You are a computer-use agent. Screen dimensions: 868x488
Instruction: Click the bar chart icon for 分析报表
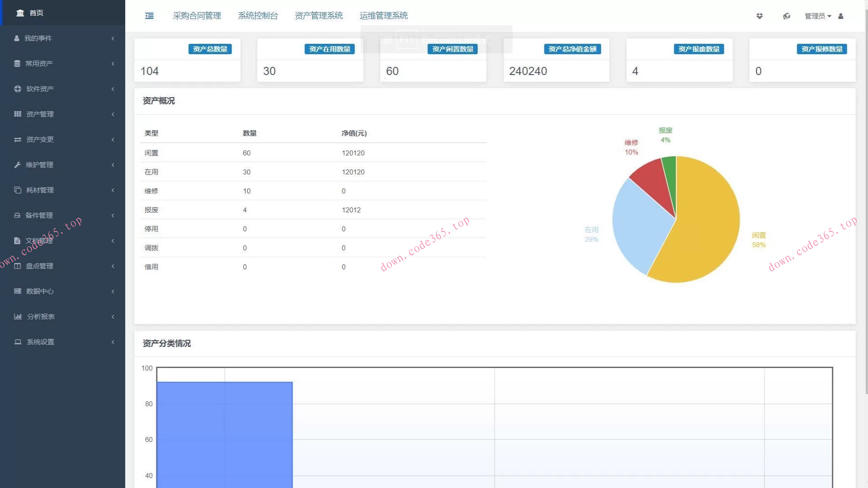point(18,317)
